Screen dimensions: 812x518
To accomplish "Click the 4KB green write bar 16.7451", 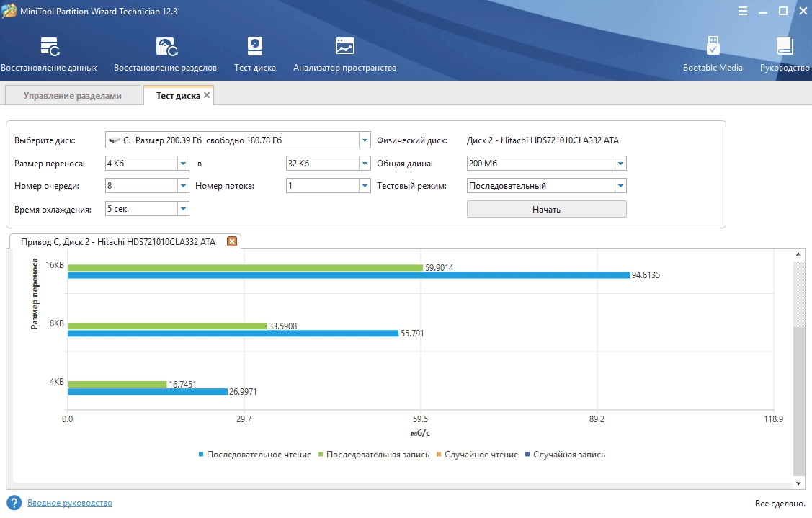I will [x=117, y=384].
